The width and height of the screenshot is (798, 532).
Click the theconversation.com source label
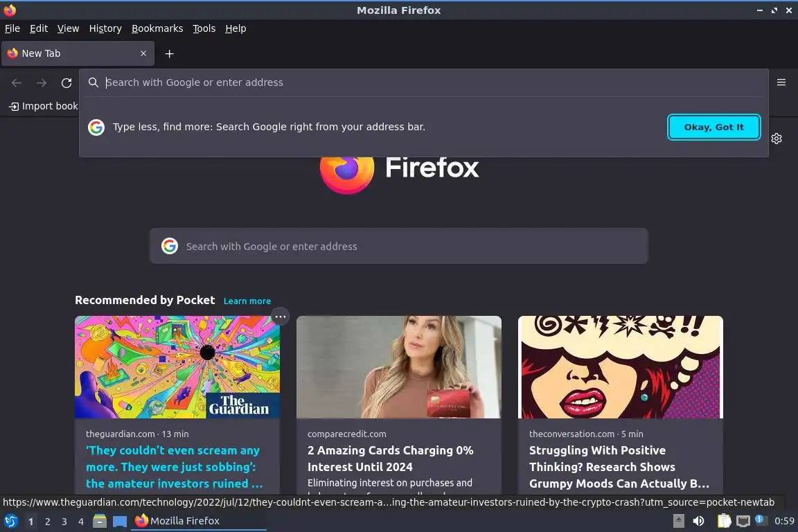(x=571, y=434)
